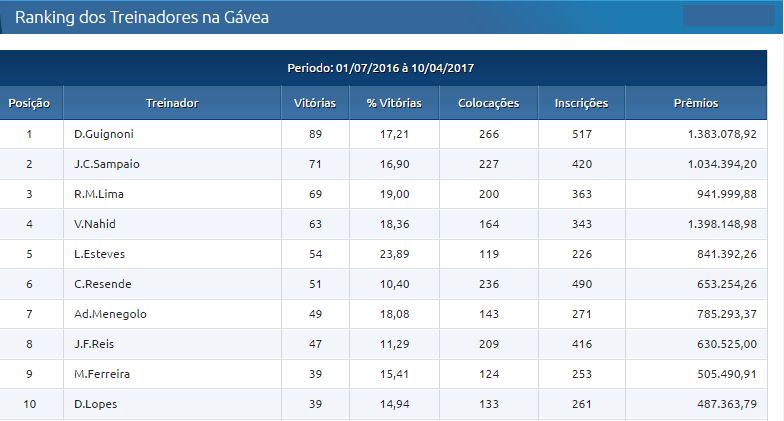The image size is (784, 421).
Task: Open V.Nahid trainer entry
Action: pyautogui.click(x=94, y=224)
